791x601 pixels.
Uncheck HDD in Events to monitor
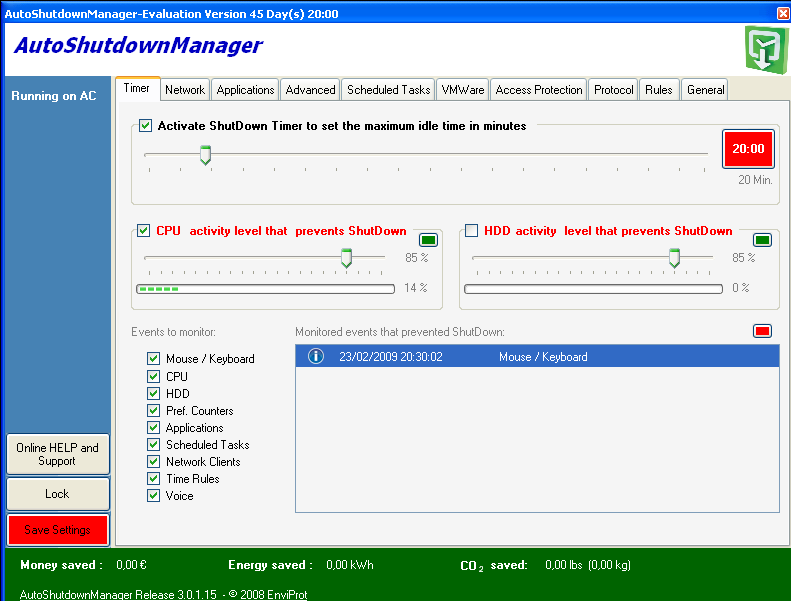coord(154,394)
